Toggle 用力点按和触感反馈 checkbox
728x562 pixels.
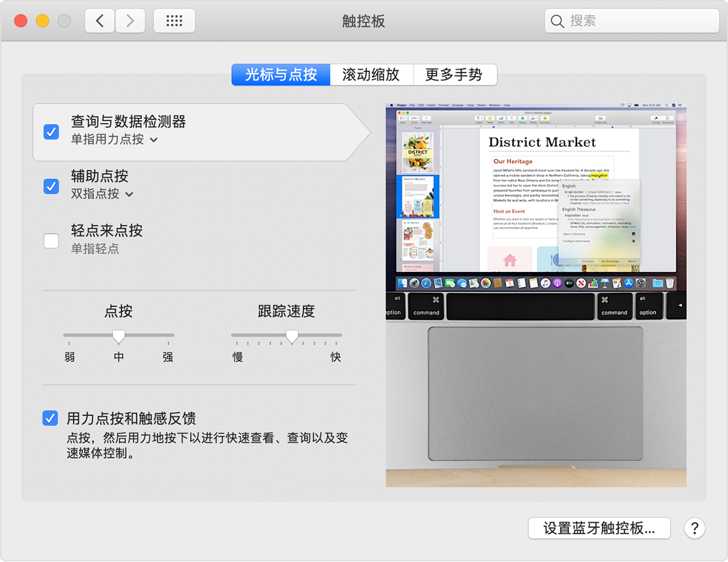pyautogui.click(x=50, y=418)
